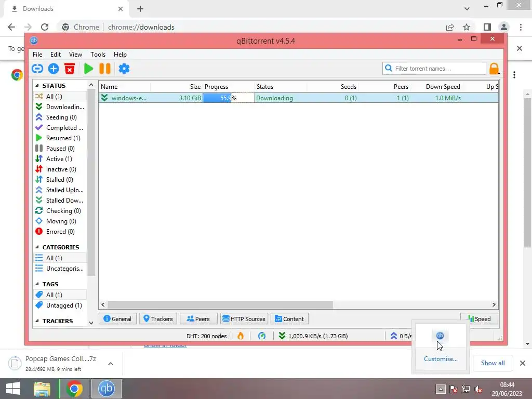Screen dimensions: 532x399
Task: Open the Chrome tab search dropdown arrow
Action: click(x=467, y=9)
